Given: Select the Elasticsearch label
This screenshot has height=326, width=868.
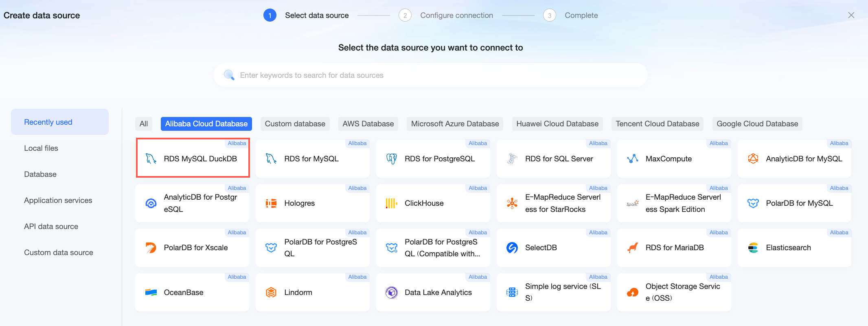Looking at the screenshot, I should (789, 247).
